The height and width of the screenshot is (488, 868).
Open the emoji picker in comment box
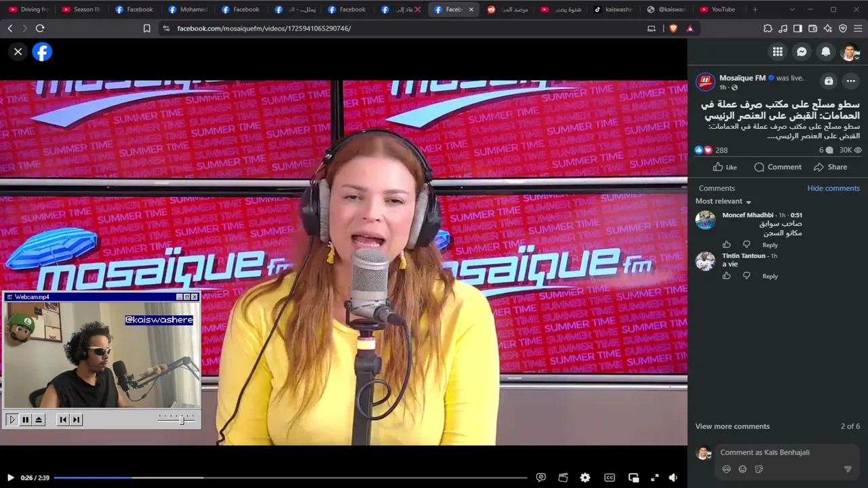[x=743, y=469]
